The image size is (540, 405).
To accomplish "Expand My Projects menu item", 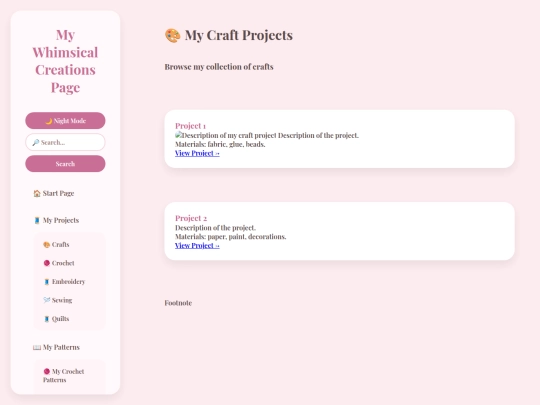I will [56, 220].
